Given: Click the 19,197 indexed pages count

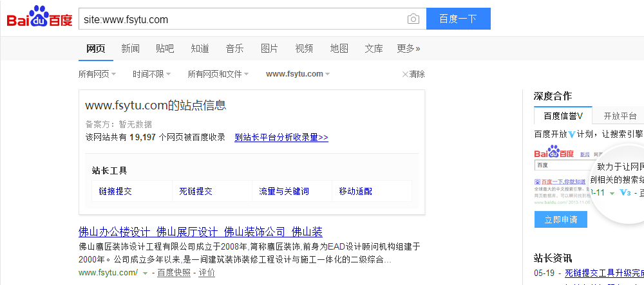Looking at the screenshot, I should pos(142,138).
